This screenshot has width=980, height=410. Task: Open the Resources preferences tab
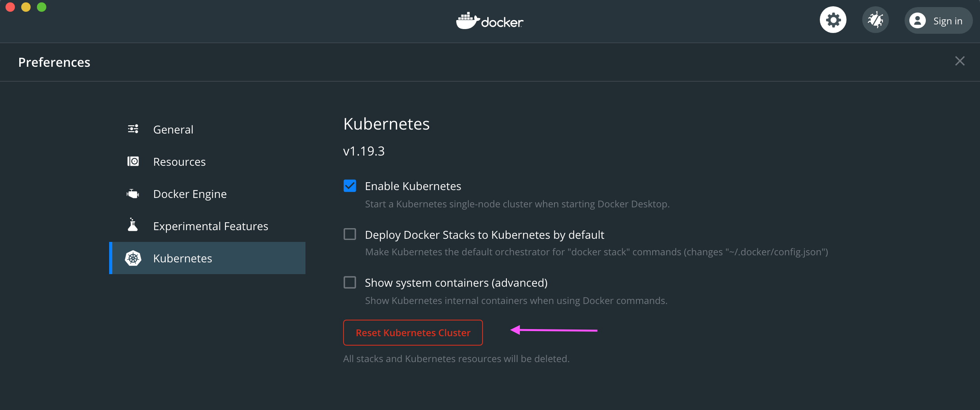pyautogui.click(x=207, y=161)
